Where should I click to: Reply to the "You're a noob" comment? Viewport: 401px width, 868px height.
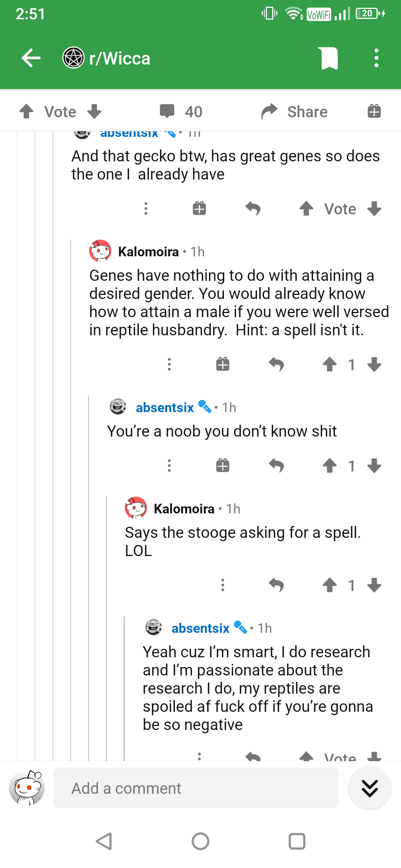pyautogui.click(x=276, y=466)
